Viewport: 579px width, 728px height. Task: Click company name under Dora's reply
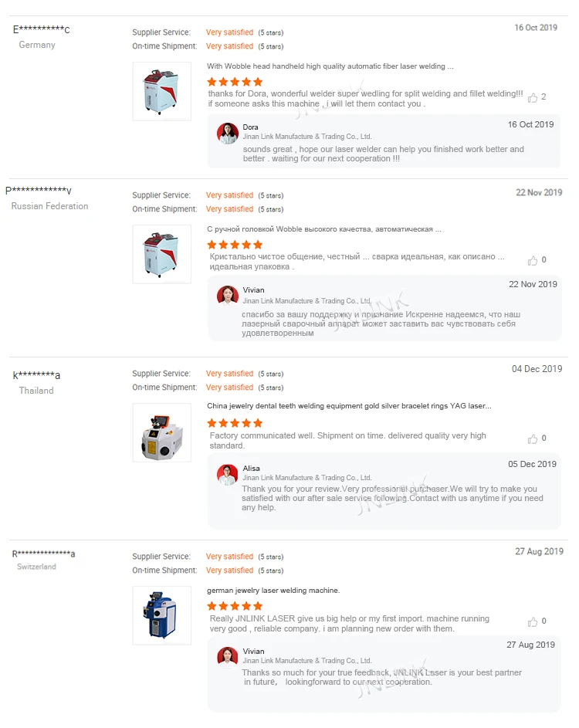tap(307, 137)
